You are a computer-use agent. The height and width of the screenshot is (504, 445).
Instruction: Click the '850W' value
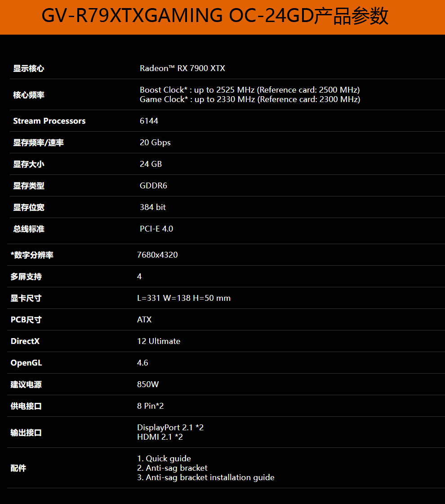pos(148,384)
